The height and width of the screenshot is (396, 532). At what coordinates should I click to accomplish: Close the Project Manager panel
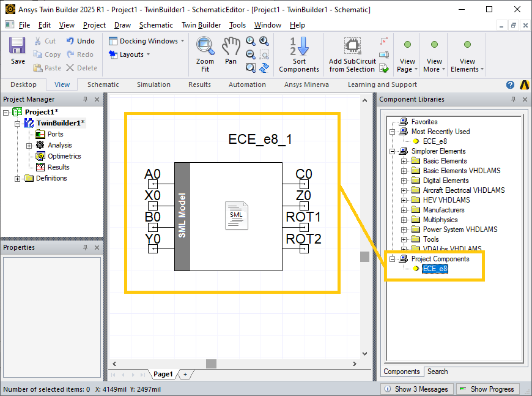point(97,100)
